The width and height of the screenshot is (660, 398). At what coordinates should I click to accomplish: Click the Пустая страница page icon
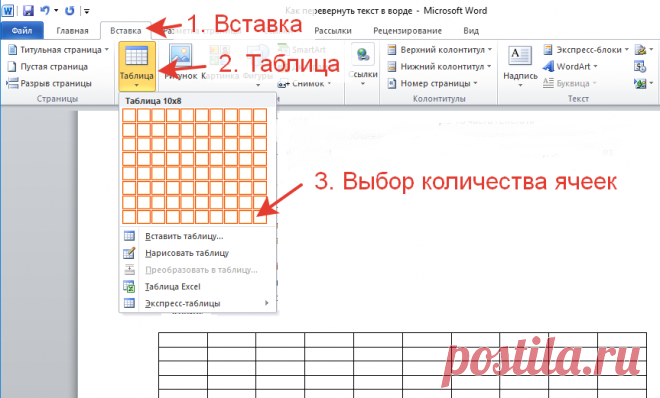(x=13, y=66)
